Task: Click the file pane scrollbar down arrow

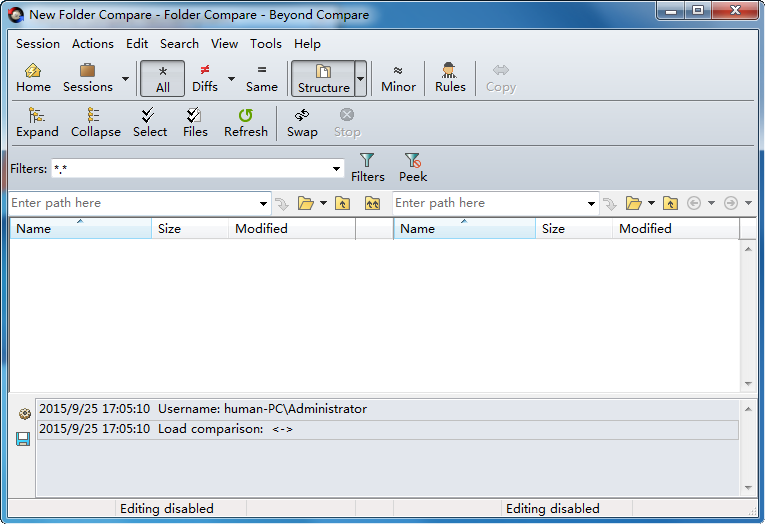Action: 748,384
